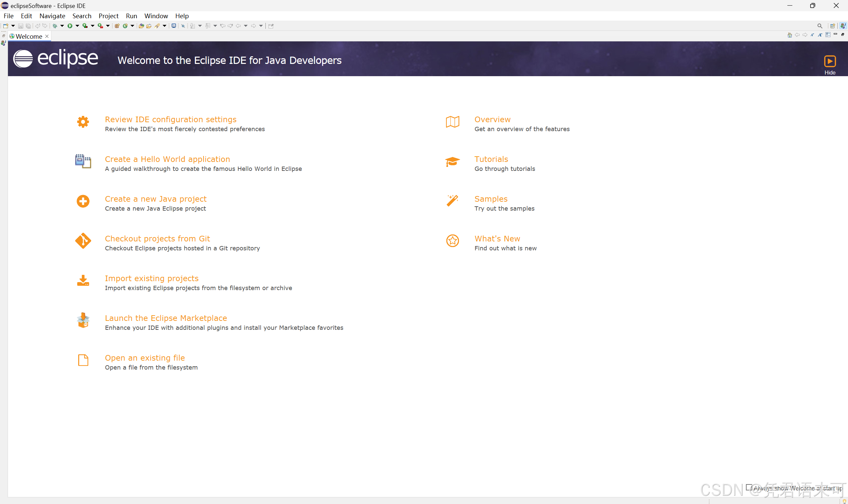Viewport: 848px width, 504px height.
Task: Open the Run menu
Action: (131, 16)
